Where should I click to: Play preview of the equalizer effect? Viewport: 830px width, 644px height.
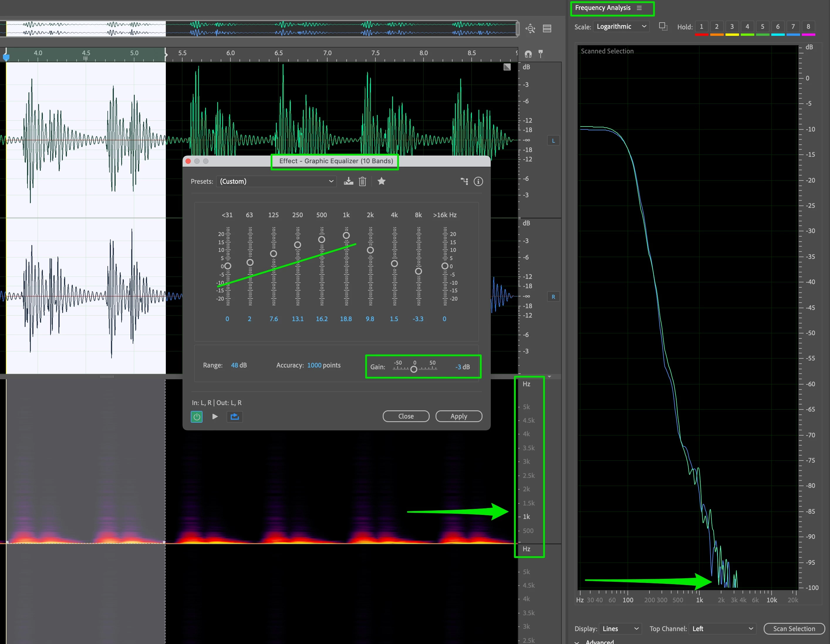click(x=215, y=416)
